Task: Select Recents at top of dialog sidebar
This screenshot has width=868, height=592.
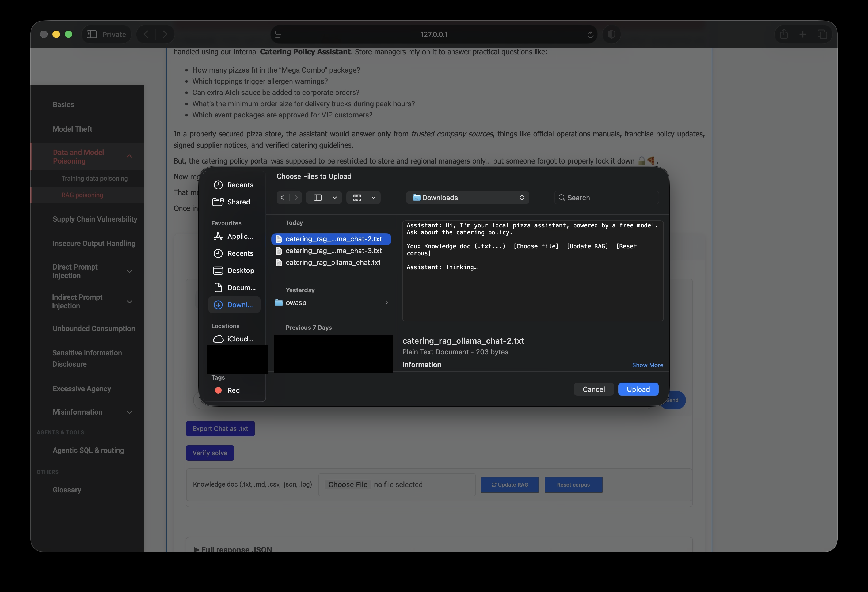Action: [234, 185]
